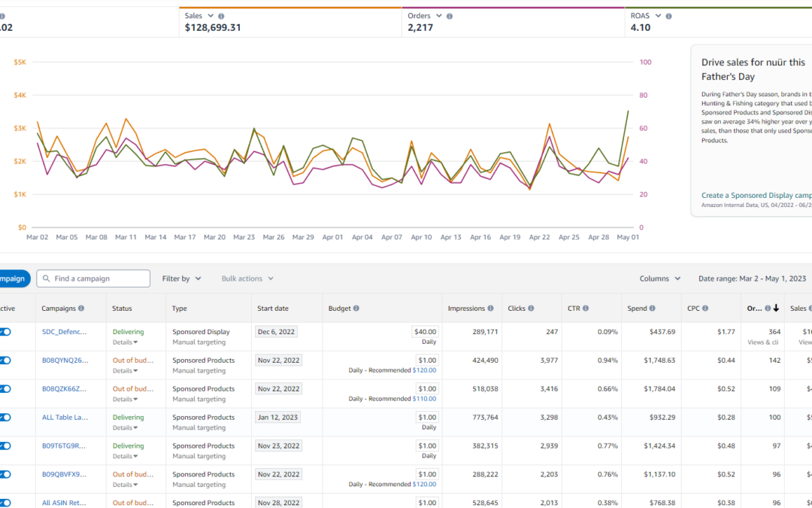Disable the ALL Table La campaign toggle
812x508 pixels.
coord(5,418)
